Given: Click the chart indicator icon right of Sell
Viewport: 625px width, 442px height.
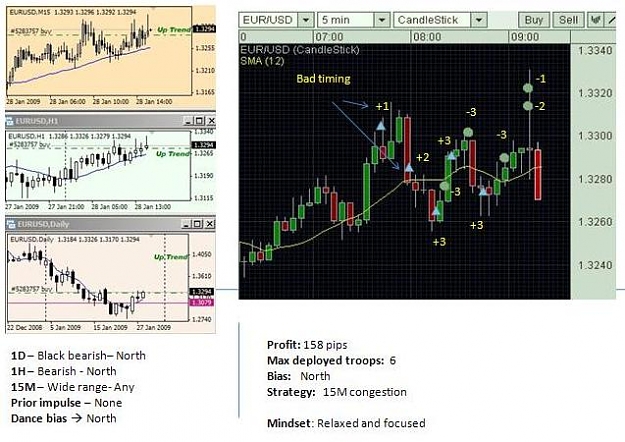Looking at the screenshot, I should [x=596, y=20].
